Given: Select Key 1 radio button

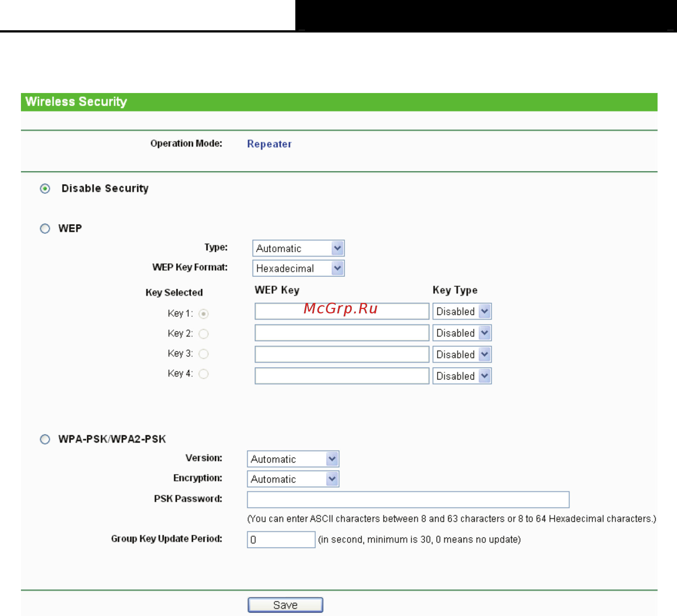Looking at the screenshot, I should [x=203, y=314].
